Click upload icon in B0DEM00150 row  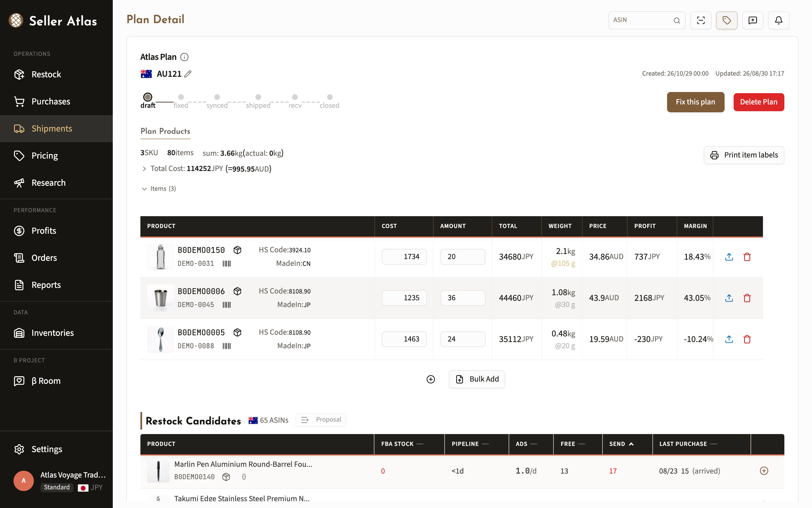pos(729,257)
